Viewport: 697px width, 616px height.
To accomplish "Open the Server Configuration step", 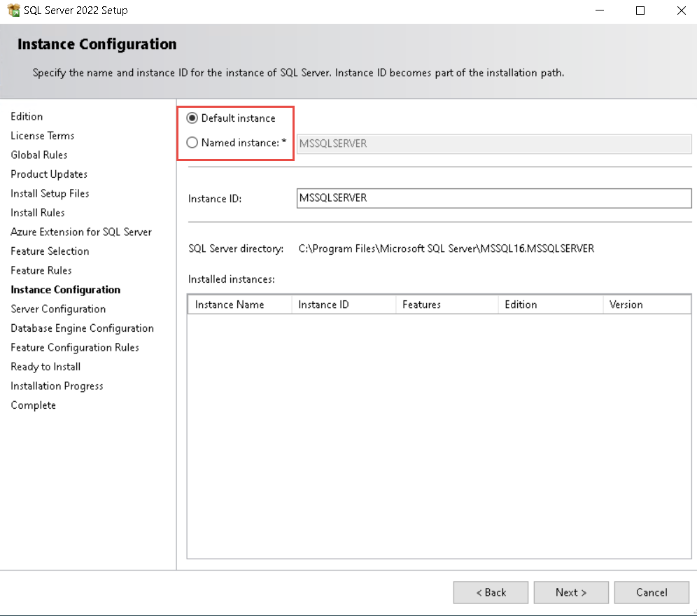I will point(58,309).
